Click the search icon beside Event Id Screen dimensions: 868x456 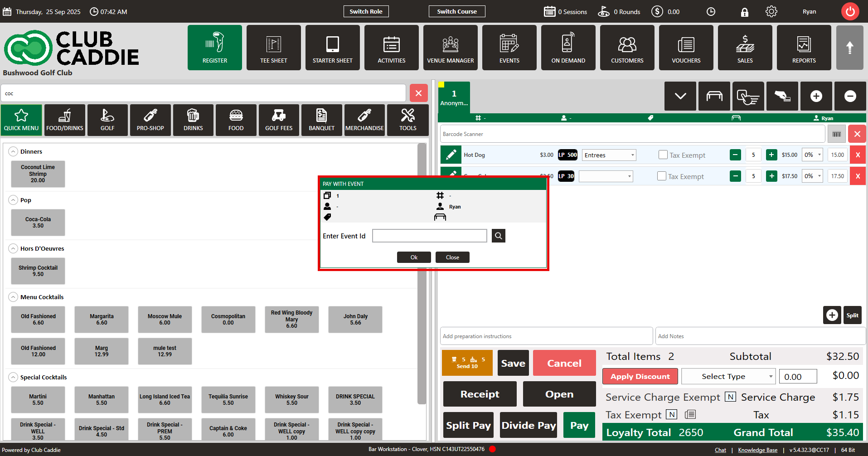click(x=498, y=236)
